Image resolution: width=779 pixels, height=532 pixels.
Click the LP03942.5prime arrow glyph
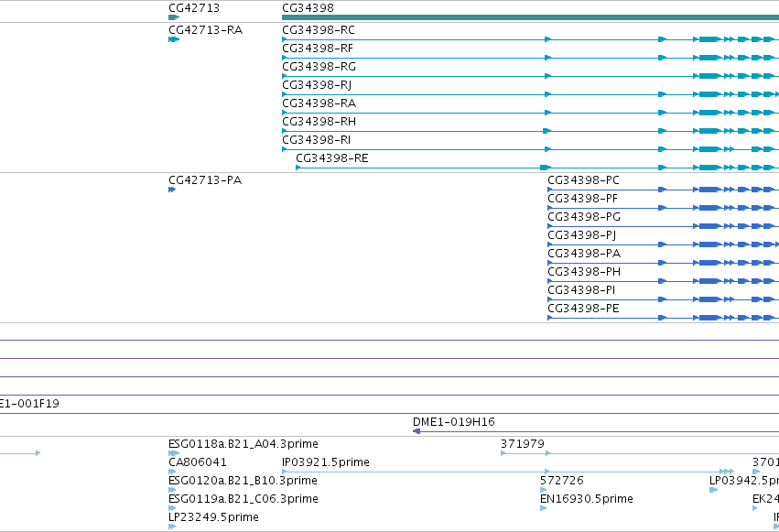coord(713,490)
